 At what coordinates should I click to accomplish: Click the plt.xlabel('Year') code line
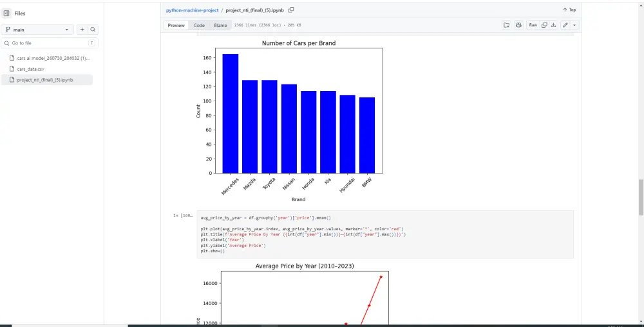coord(222,240)
